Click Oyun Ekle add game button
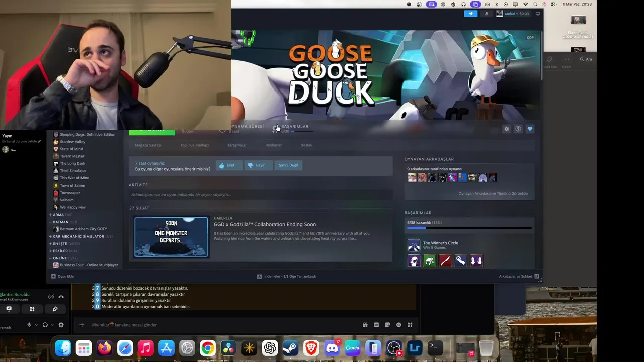Screen dimensions: 644x362 click(62, 276)
